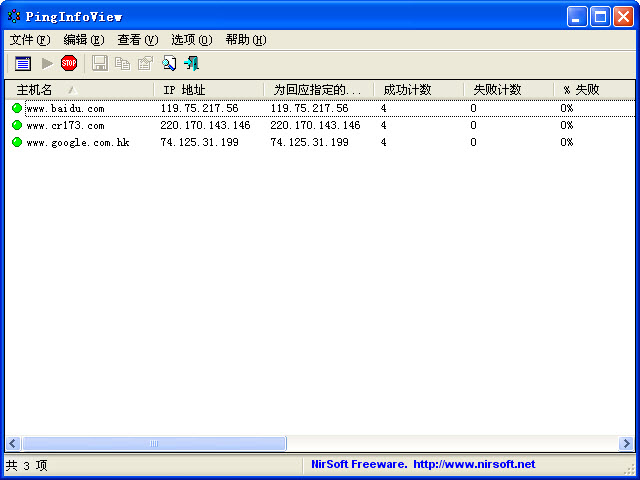Click IP address 119.75.217.56 in IP 地址 column
This screenshot has width=640, height=480.
pyautogui.click(x=199, y=108)
